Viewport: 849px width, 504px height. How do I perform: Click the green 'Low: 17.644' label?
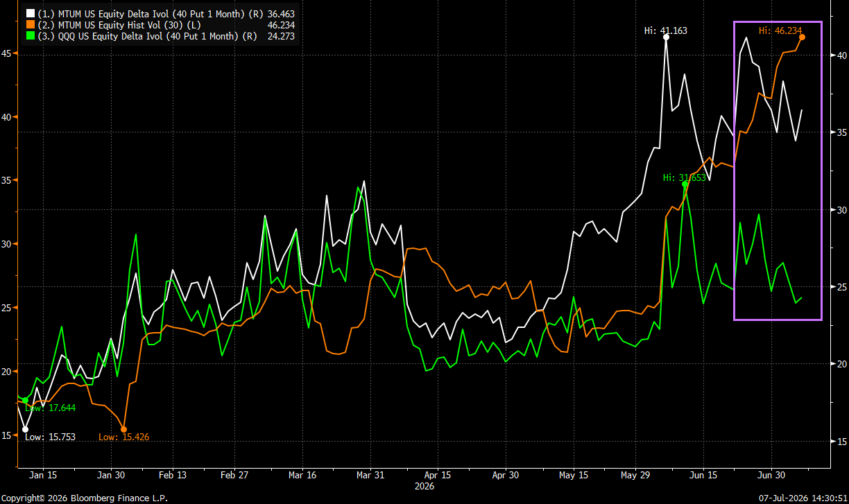click(50, 408)
